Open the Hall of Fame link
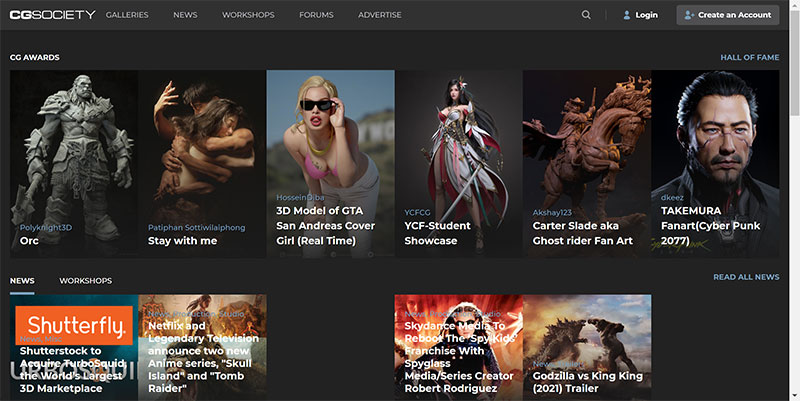Image resolution: width=800 pixels, height=401 pixels. [x=749, y=57]
